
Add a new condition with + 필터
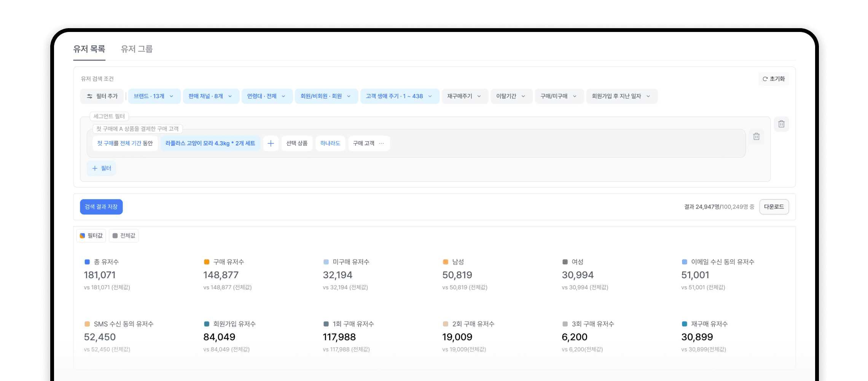[x=102, y=168]
